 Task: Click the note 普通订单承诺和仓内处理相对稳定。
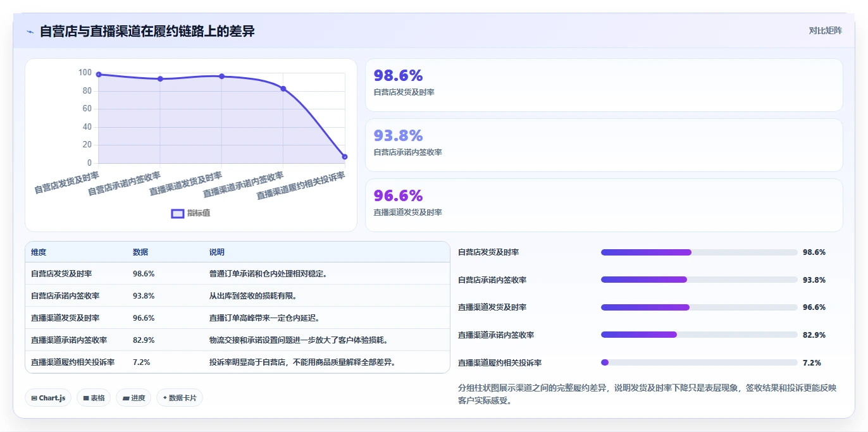point(268,274)
